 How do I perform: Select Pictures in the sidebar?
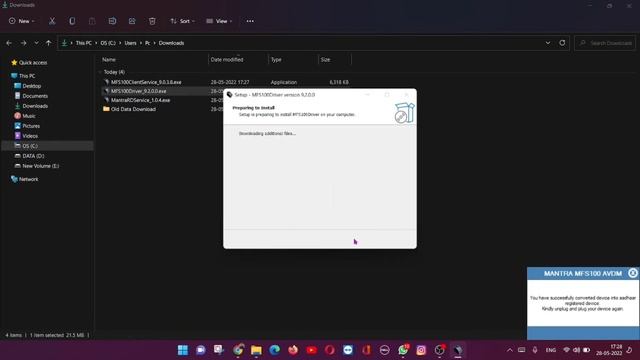tap(31, 126)
